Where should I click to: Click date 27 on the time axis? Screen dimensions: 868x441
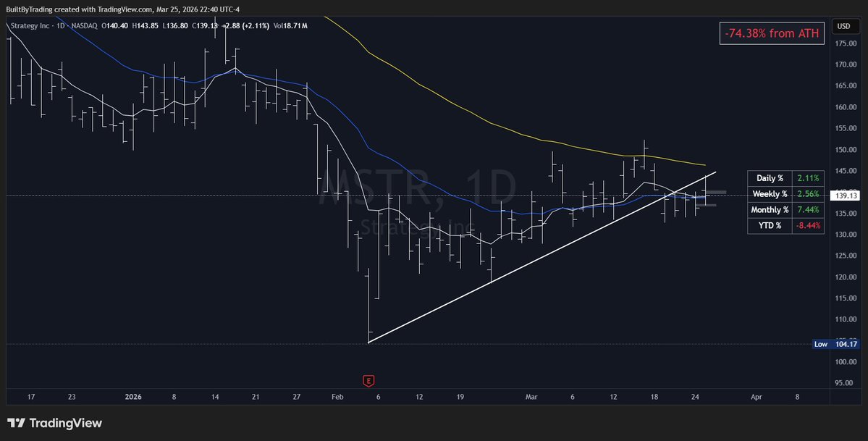coord(296,397)
